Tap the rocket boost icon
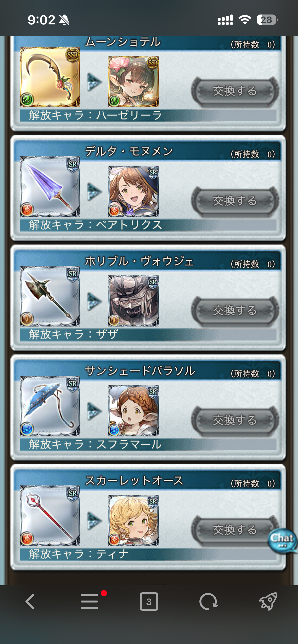Viewport: 298px width, 644px height. 268,602
